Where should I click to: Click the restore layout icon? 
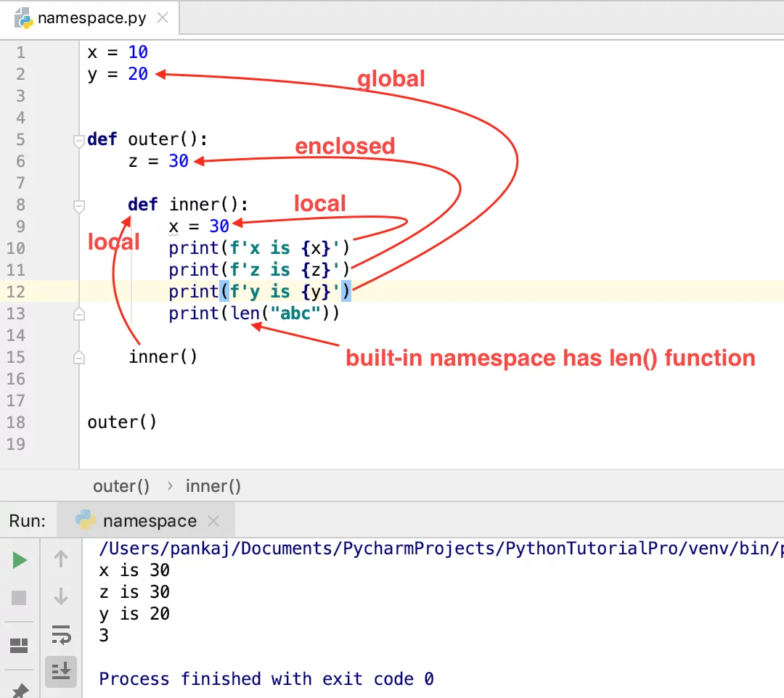click(x=19, y=646)
